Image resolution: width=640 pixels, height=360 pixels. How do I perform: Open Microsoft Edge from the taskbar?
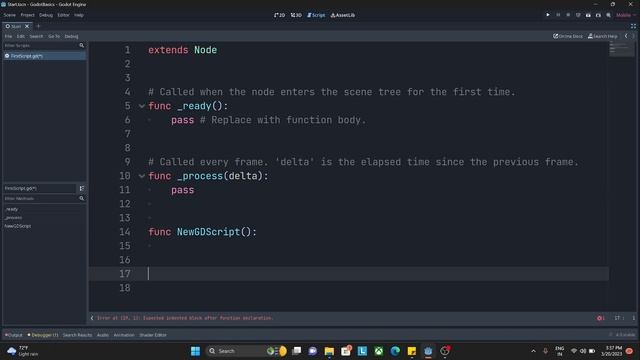tap(395, 351)
